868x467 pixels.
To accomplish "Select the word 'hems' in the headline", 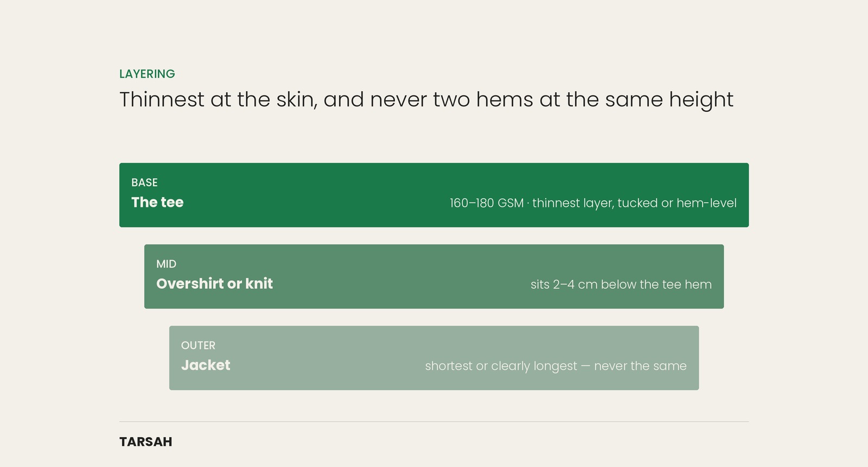I will point(505,100).
